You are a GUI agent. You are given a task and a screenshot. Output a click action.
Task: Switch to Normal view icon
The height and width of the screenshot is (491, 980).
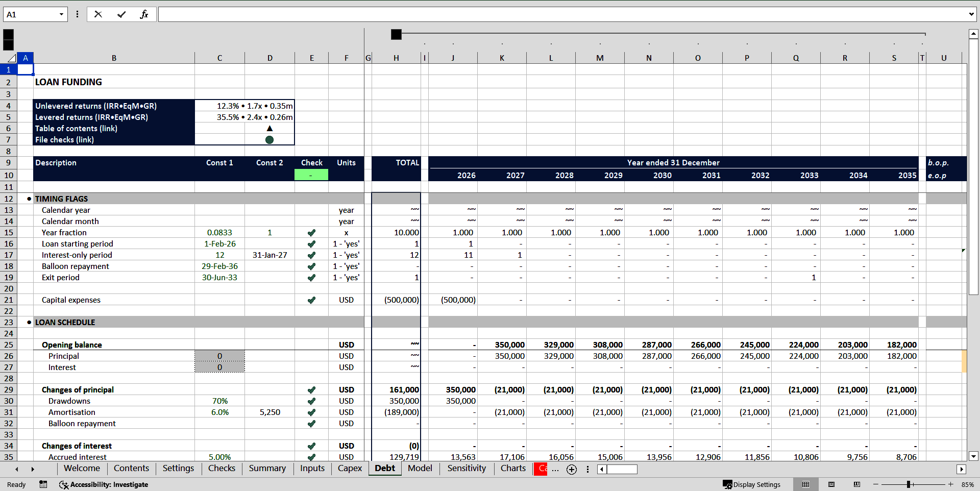point(805,484)
